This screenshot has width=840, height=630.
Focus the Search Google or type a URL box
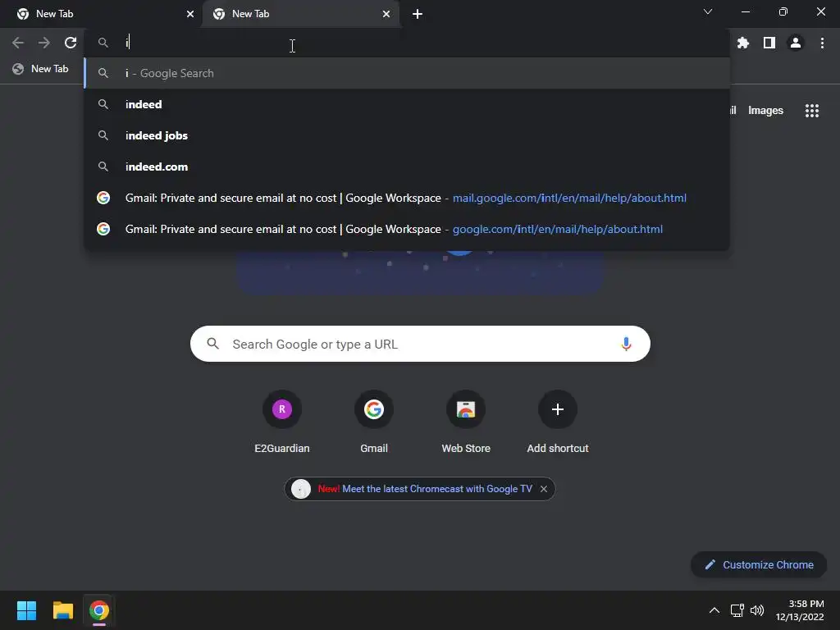(420, 344)
